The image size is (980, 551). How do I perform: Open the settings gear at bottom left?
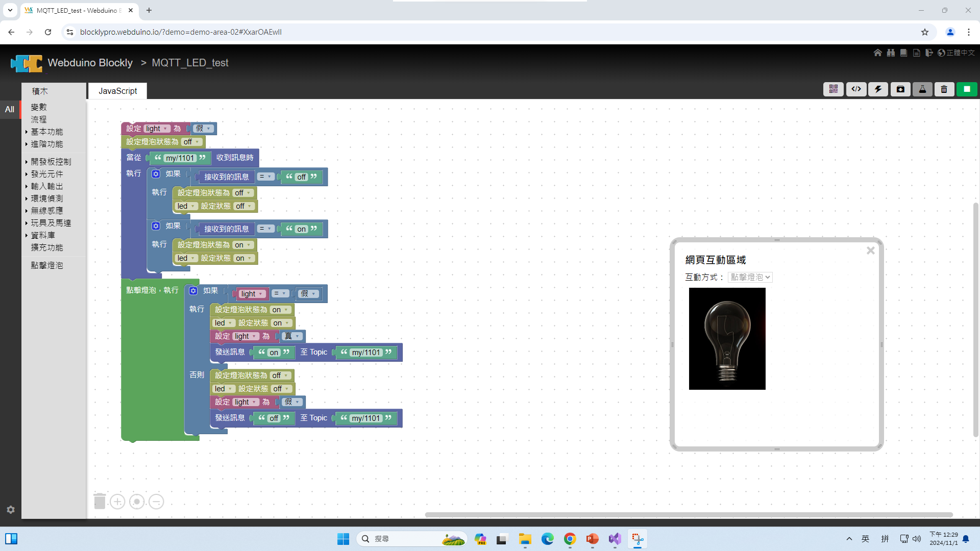tap(11, 510)
